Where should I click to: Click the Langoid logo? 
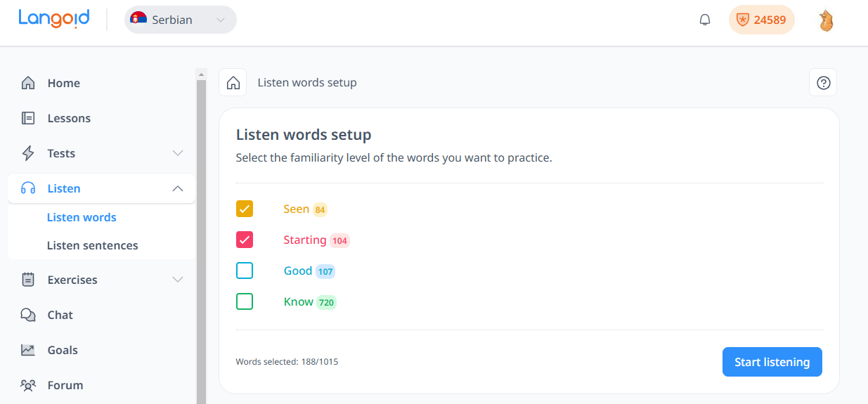click(54, 18)
